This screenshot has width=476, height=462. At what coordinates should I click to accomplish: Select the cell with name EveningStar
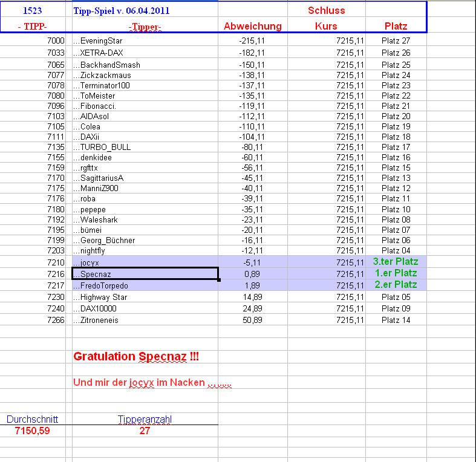click(145, 41)
